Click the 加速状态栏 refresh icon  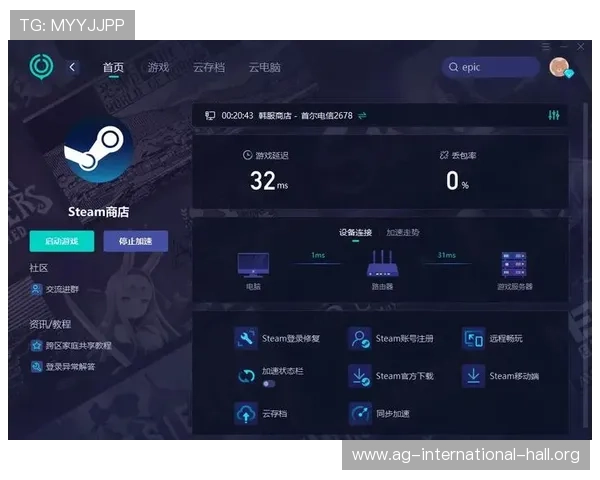[246, 376]
